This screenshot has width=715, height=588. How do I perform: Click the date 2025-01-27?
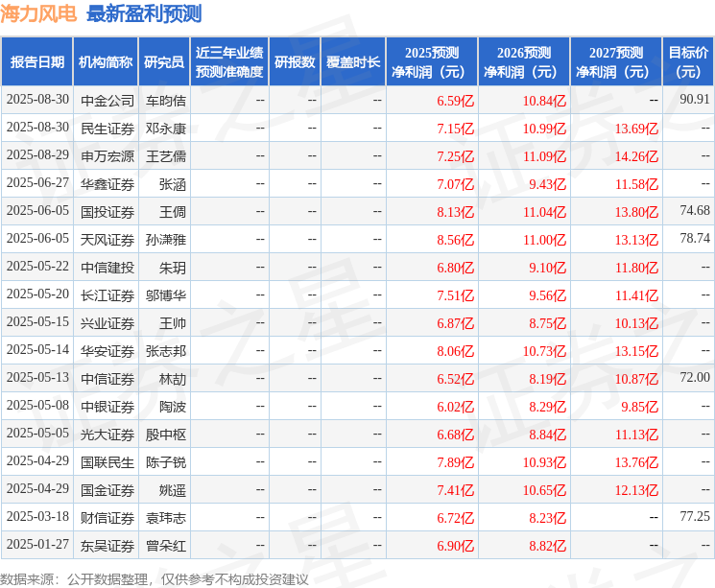coord(37,544)
